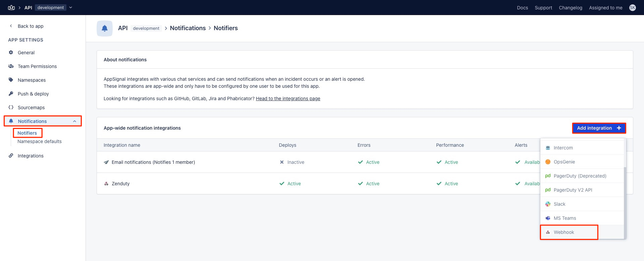
Task: Select Slack from integration list
Action: (582, 204)
